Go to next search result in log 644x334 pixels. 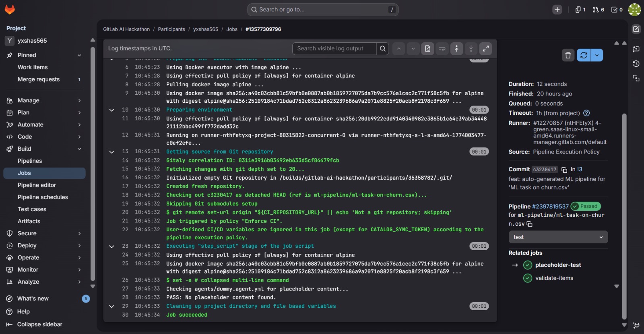coord(413,48)
